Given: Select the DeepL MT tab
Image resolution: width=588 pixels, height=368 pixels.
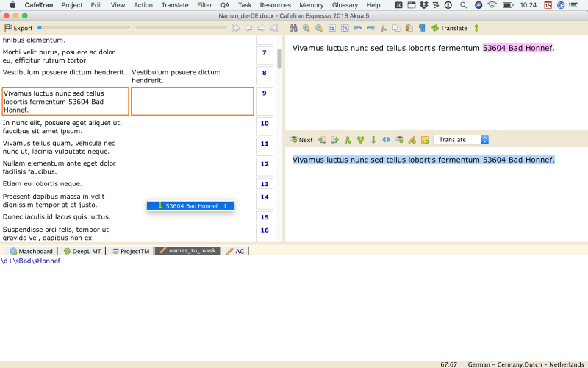Looking at the screenshot, I should 82,251.
